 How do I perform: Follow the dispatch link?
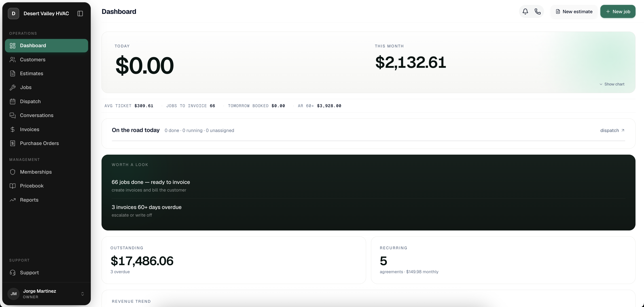[612, 130]
